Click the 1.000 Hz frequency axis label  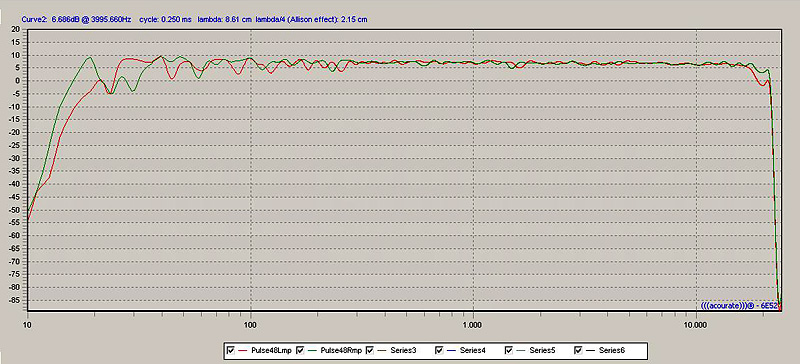point(473,325)
